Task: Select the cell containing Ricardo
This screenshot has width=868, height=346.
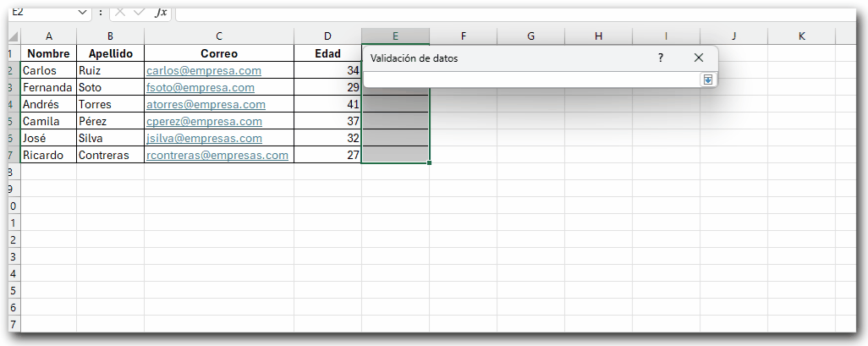Action: pos(49,155)
